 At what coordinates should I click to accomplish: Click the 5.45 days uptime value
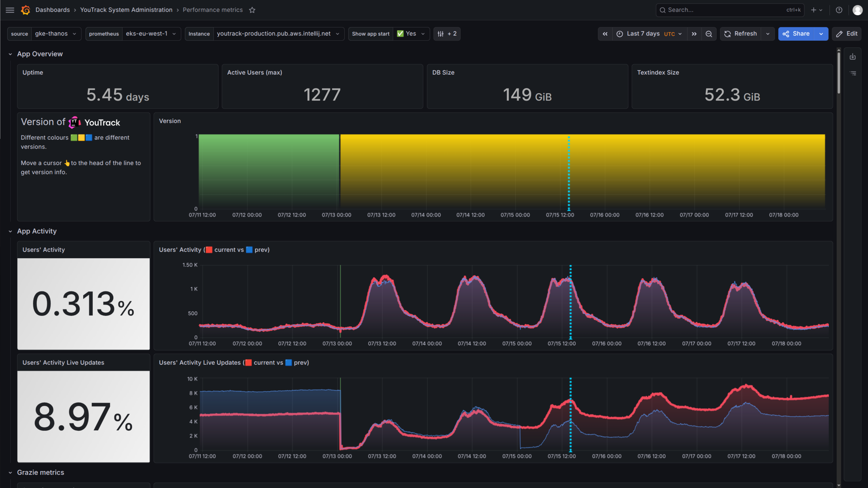[118, 95]
